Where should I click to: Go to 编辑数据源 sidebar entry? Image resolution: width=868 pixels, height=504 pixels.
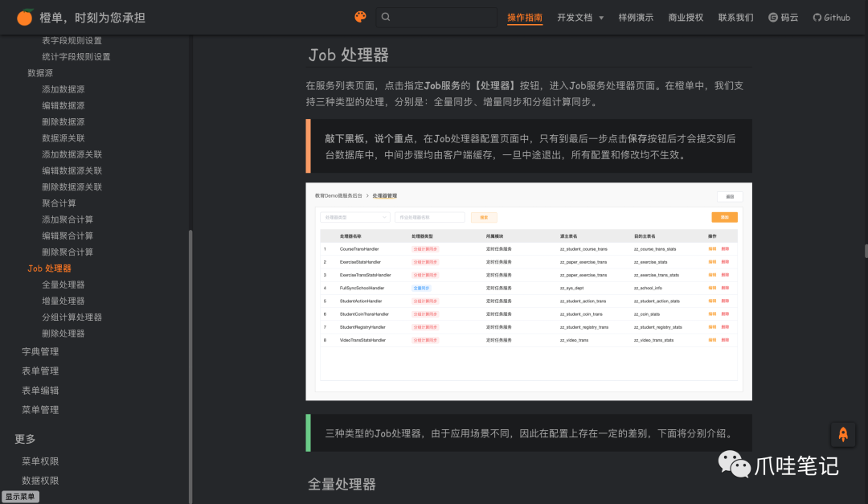click(63, 105)
